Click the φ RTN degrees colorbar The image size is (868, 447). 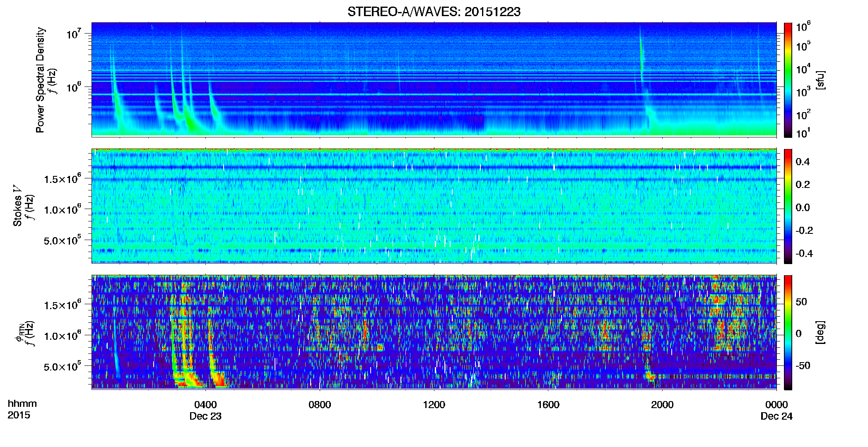pos(788,332)
